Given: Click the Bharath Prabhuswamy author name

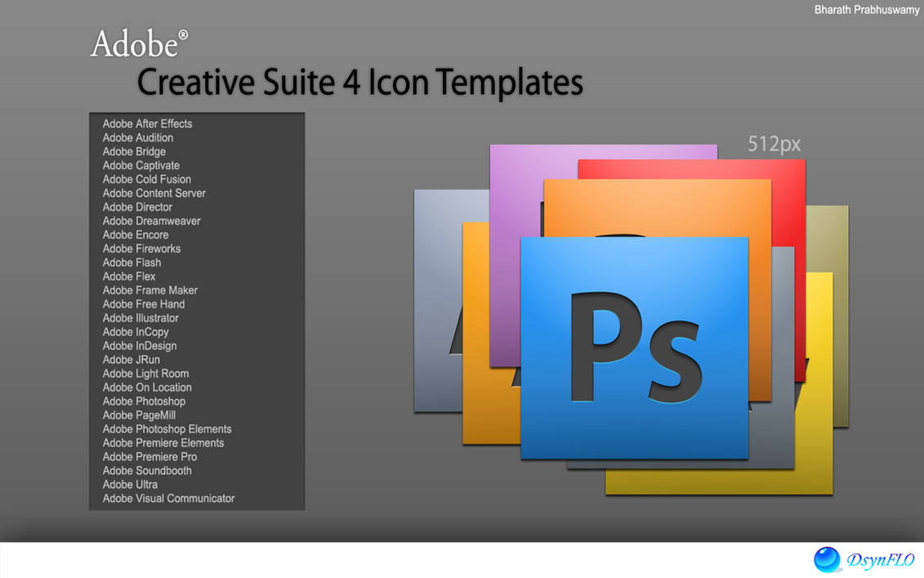Looking at the screenshot, I should pos(866,10).
